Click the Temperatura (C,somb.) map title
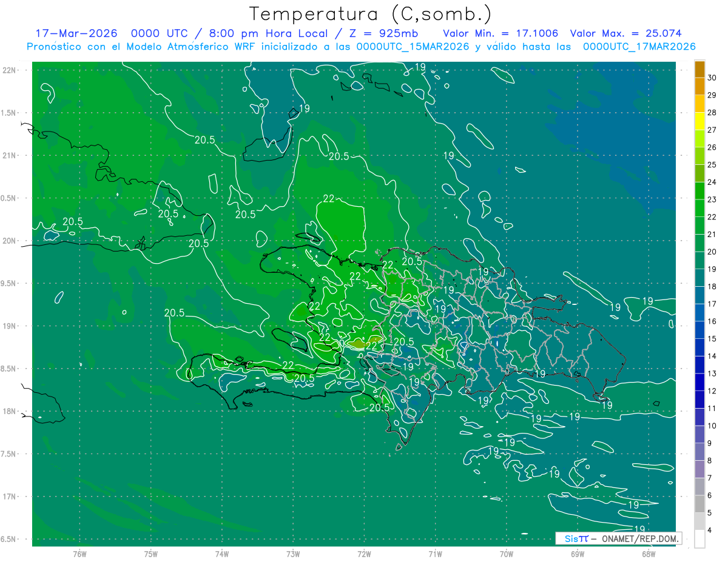 [370, 14]
